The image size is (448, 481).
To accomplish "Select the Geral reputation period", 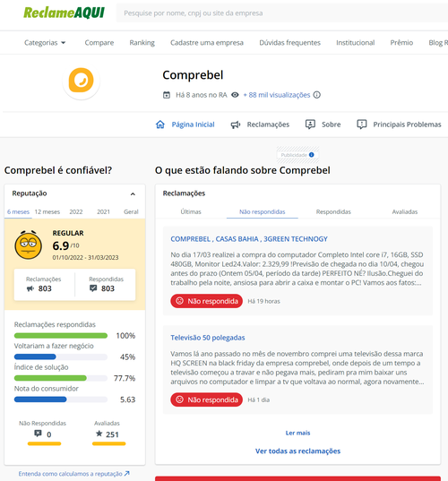I will (x=131, y=211).
